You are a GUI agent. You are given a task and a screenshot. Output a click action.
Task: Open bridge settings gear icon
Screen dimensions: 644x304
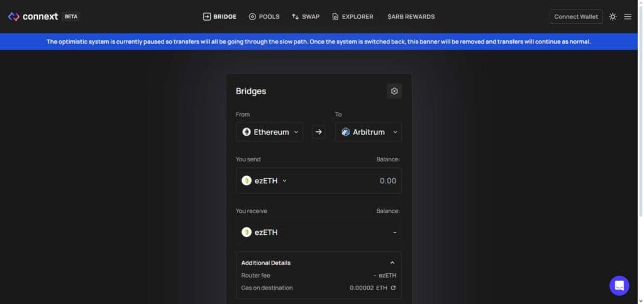coord(394,91)
